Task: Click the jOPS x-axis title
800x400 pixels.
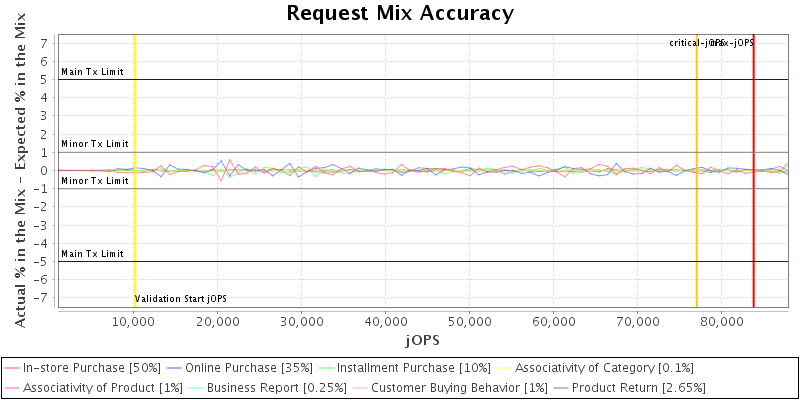Action: pos(423,340)
